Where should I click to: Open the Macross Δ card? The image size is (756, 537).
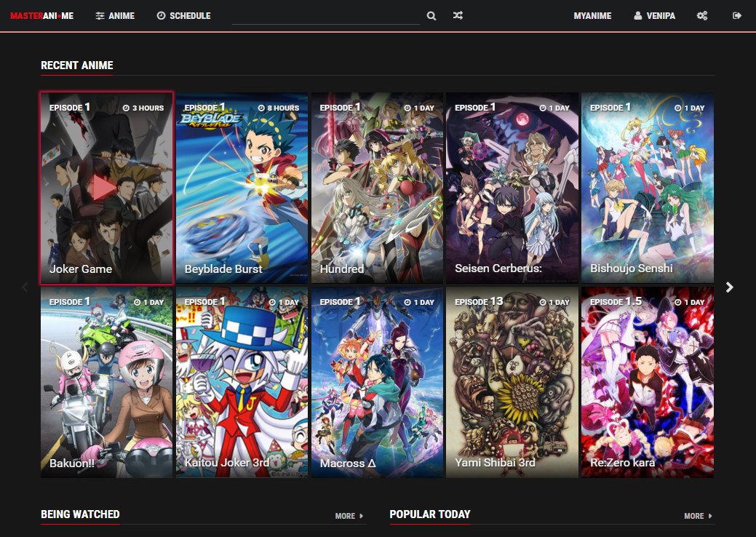pos(377,382)
